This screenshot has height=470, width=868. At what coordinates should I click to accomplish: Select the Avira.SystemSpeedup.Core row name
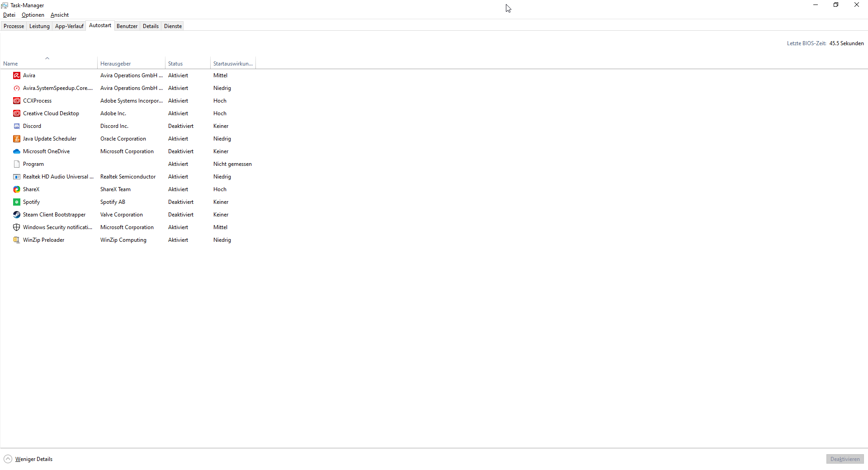click(58, 88)
